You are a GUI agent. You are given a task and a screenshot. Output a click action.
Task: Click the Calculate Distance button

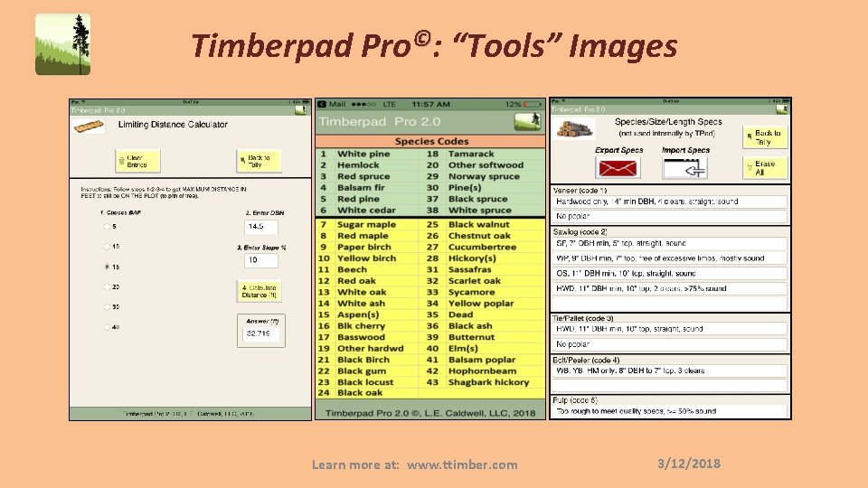[259, 291]
